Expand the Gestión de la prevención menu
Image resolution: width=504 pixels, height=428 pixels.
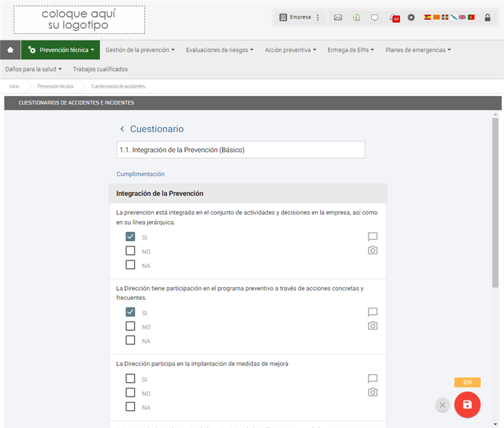tap(140, 50)
